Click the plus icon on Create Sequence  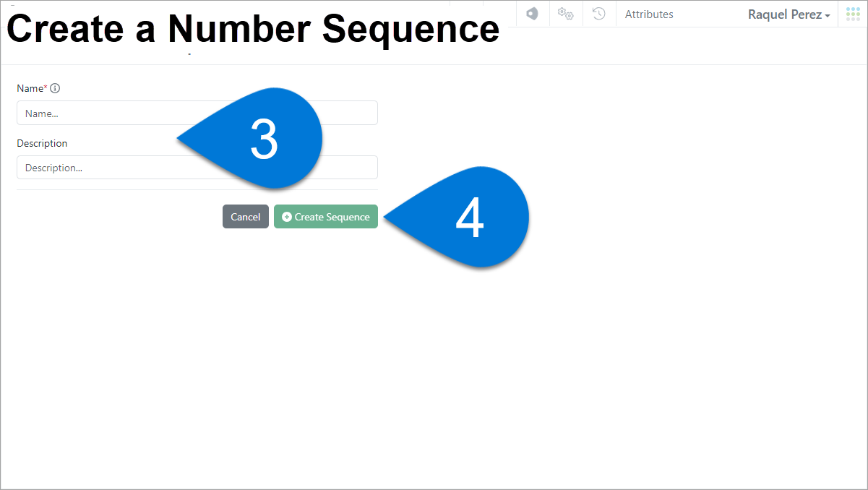click(x=287, y=217)
